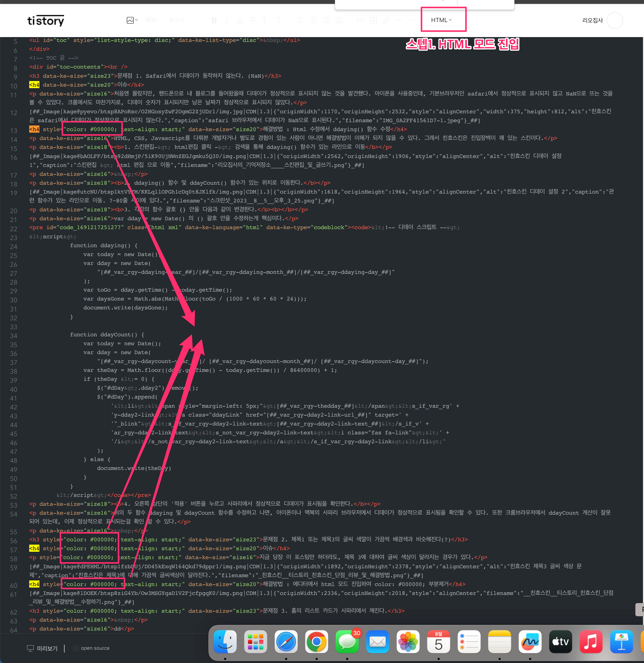Screen dimensions: 644x663
Task: Insert a horizontal divider line
Action: coord(399,20)
